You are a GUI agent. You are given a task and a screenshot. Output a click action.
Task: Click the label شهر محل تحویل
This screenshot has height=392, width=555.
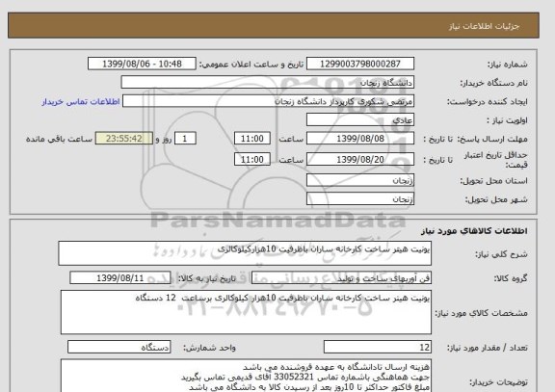(x=496, y=199)
